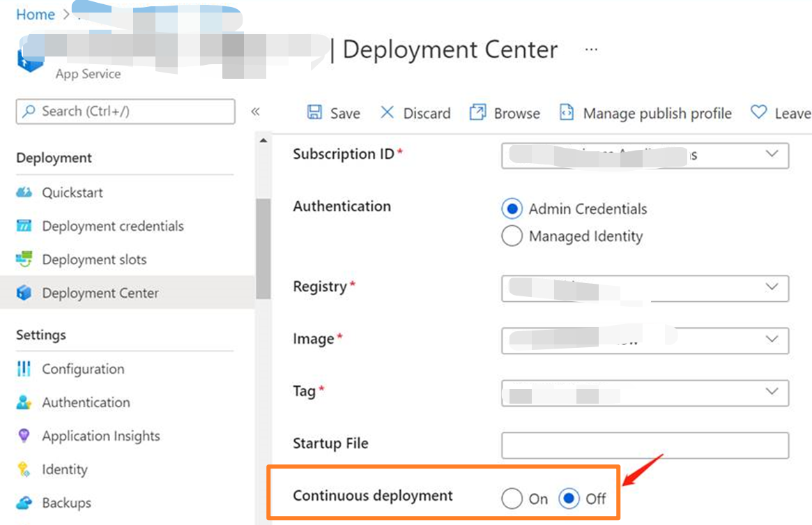Expand the Subscription ID dropdown

(x=772, y=155)
